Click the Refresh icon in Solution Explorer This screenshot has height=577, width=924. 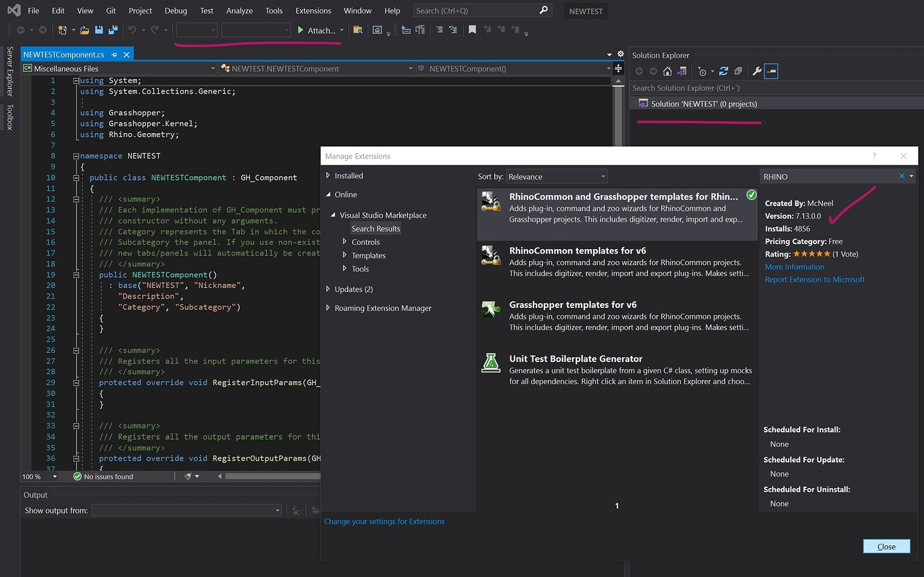click(x=724, y=71)
